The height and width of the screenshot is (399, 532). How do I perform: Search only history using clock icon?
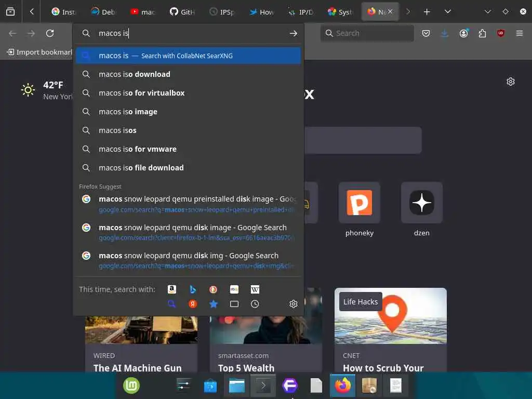[255, 304]
